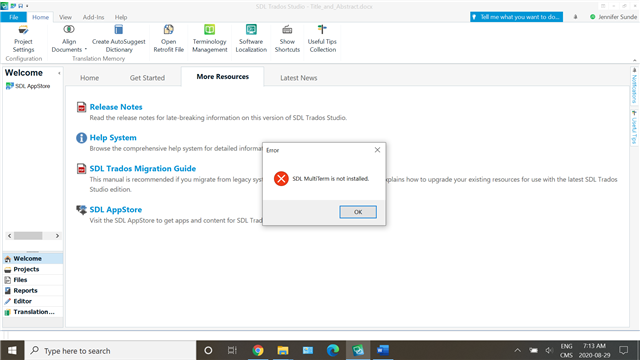Launch Terminology Management
Image resolution: width=640 pixels, height=360 pixels.
pos(209,39)
